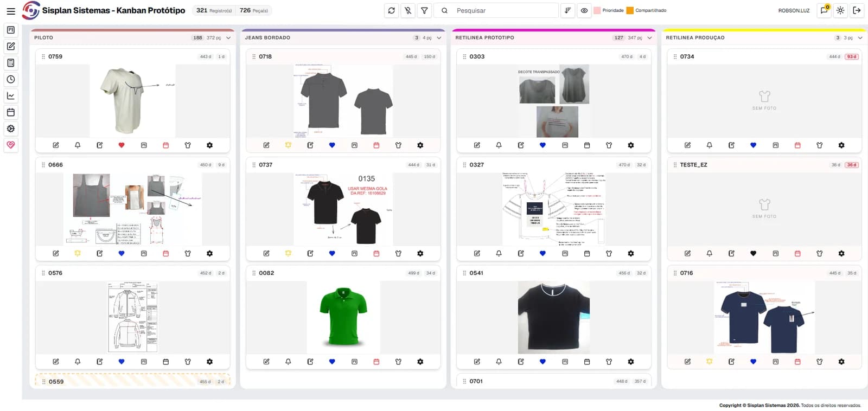
Task: Click the crossed-out pin toolbar icon
Action: [x=408, y=10]
